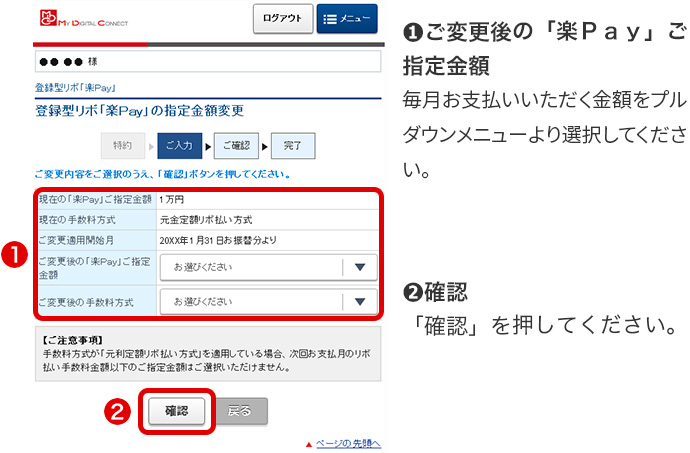Open the メニュー hamburger menu
690x453 pixels.
pyautogui.click(x=349, y=19)
